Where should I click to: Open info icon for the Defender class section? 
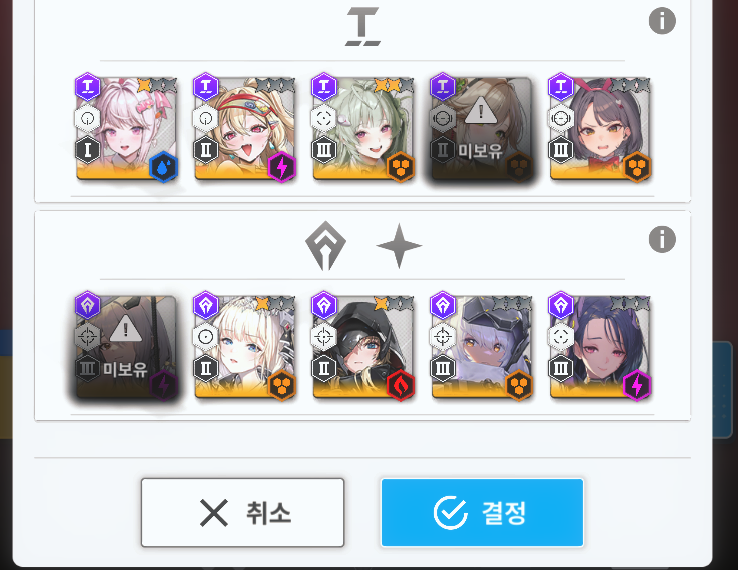pyautogui.click(x=662, y=21)
